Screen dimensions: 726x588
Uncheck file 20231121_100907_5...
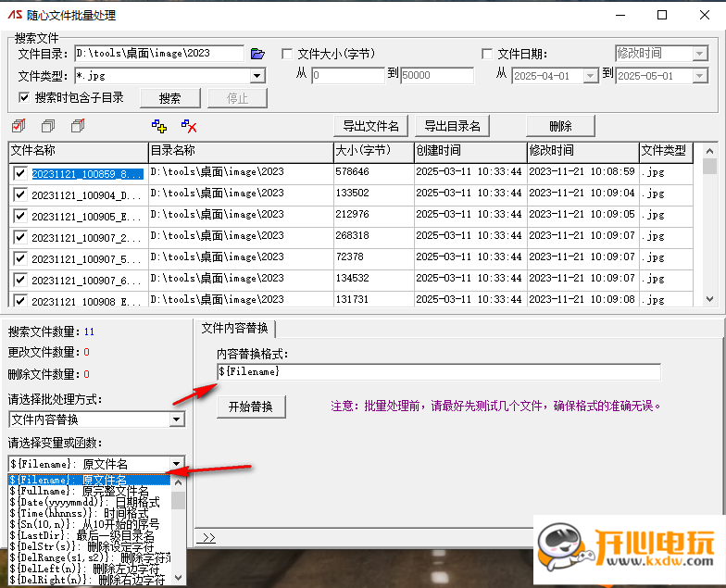(20, 258)
